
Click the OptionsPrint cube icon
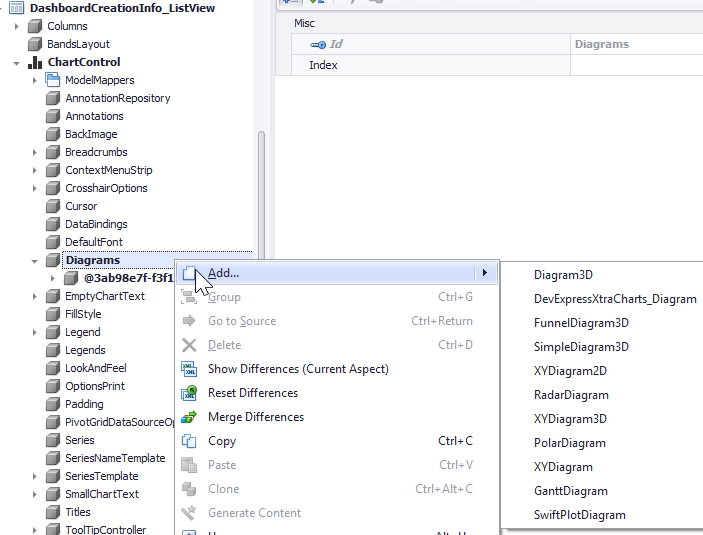click(x=52, y=386)
